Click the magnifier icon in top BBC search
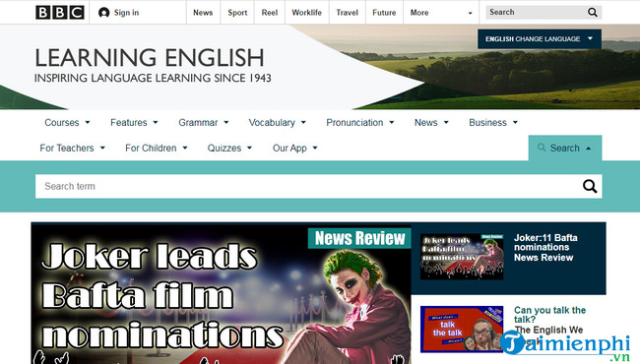Image resolution: width=640 pixels, height=364 pixels. 592,12
